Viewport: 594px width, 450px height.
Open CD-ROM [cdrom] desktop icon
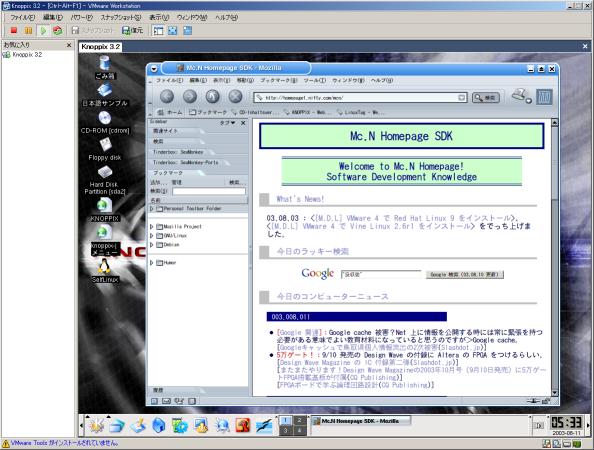105,122
